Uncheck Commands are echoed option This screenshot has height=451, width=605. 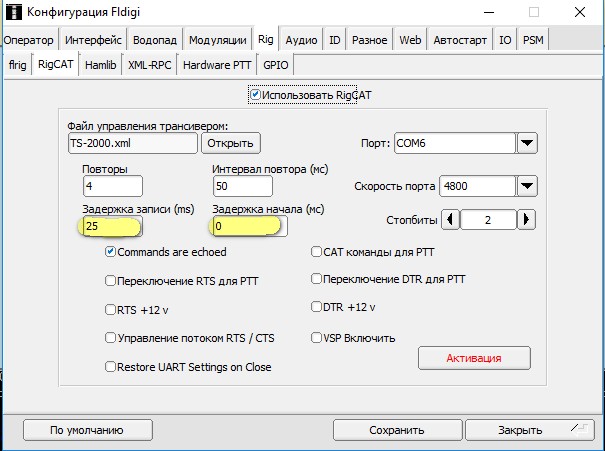[111, 252]
